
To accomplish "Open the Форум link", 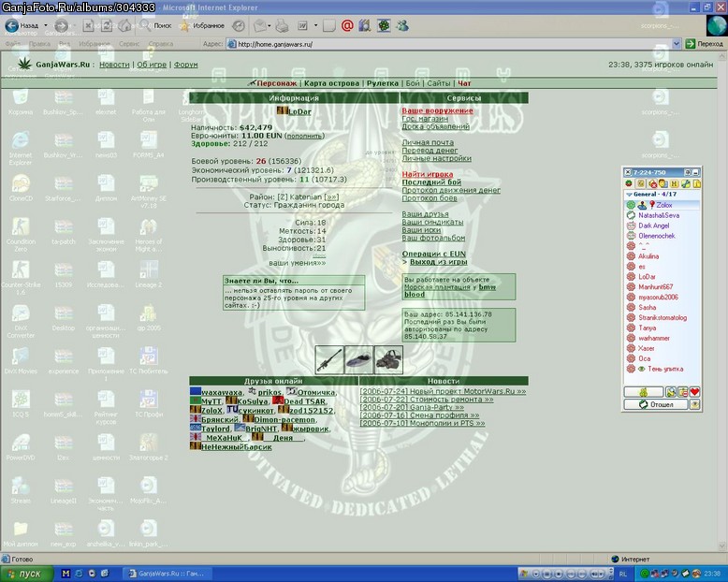I will click(x=185, y=65).
